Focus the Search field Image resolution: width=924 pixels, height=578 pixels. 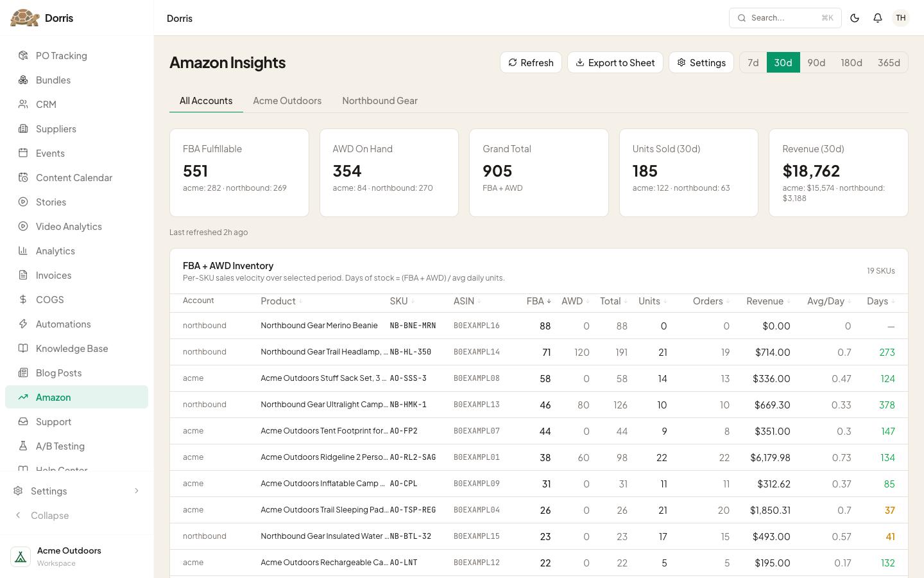coord(785,18)
